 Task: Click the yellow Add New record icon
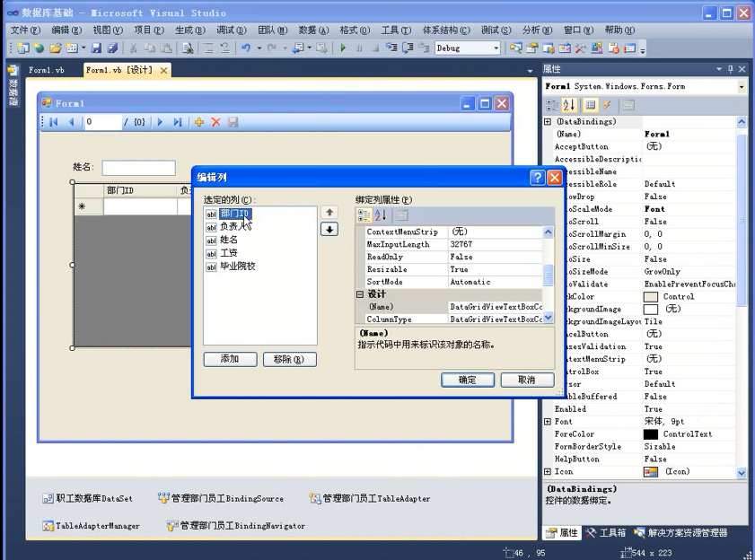point(199,122)
